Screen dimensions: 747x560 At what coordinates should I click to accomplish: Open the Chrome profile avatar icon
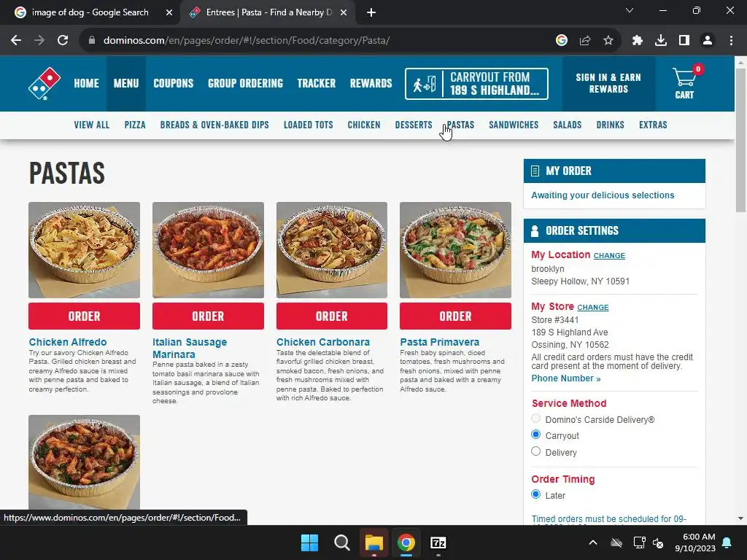pos(708,41)
